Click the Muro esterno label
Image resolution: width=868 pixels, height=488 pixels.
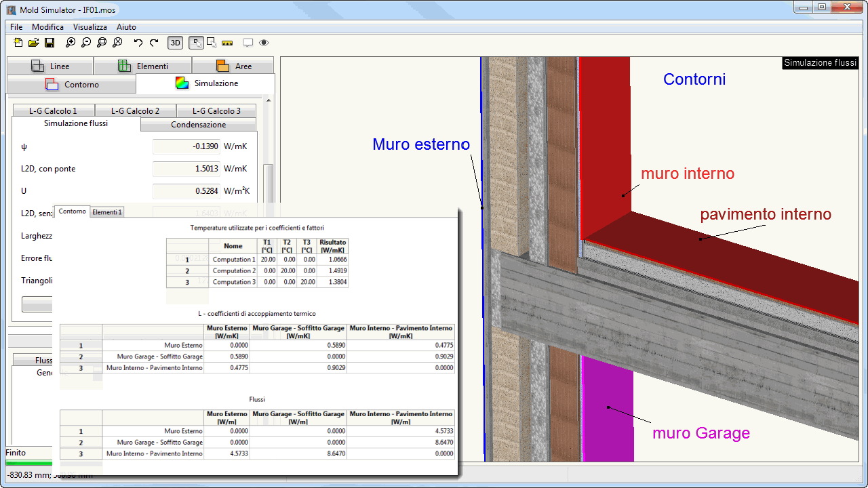point(421,144)
